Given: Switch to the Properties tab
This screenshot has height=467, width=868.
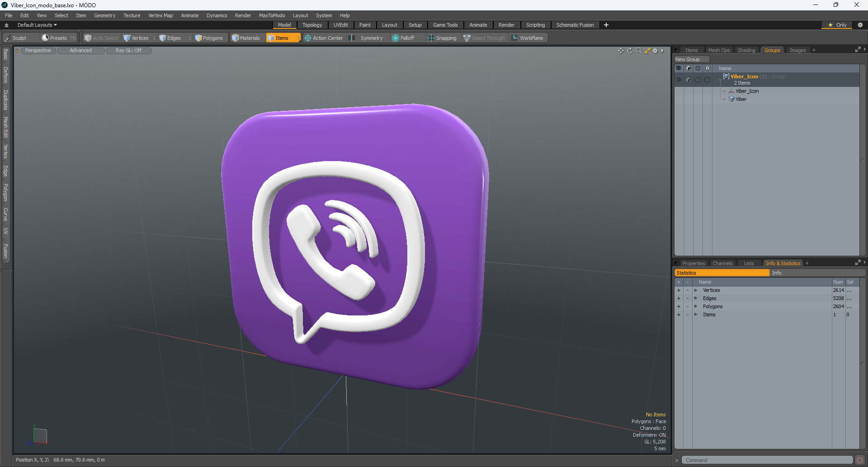Looking at the screenshot, I should coord(693,263).
